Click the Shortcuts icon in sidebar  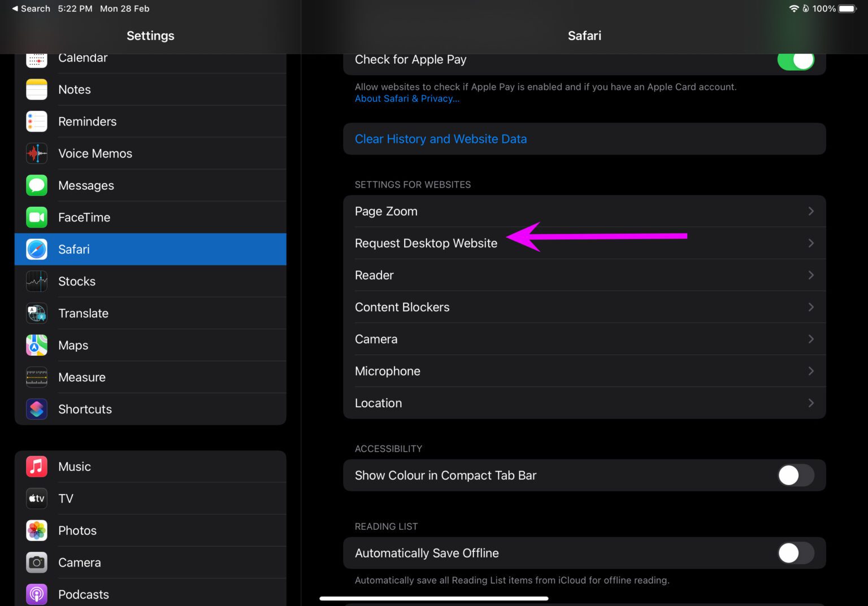tap(36, 409)
